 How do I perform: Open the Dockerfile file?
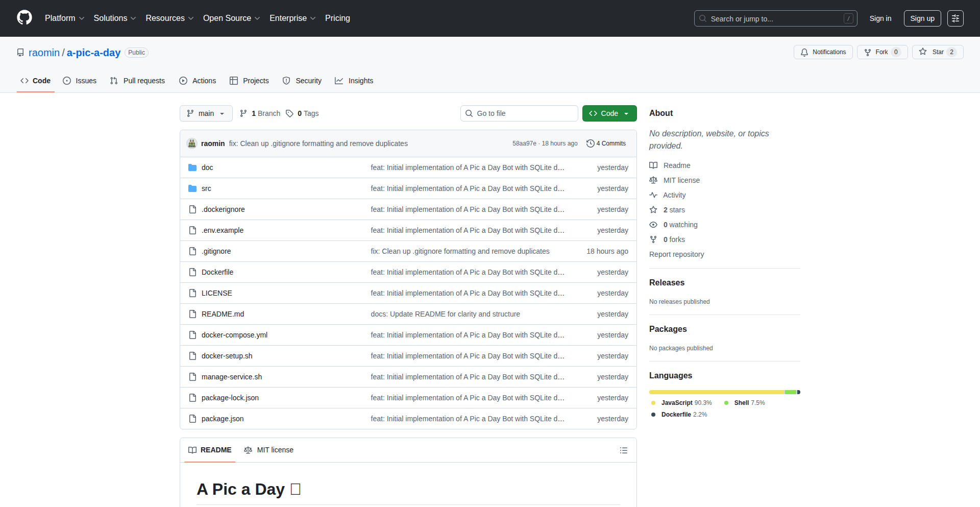coord(217,272)
